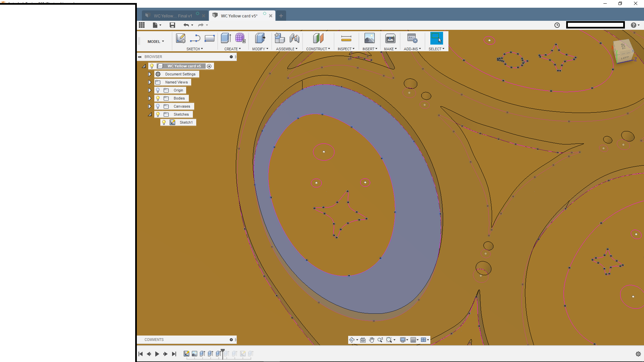
Task: Toggle visibility bulb of Origin folder
Action: (158, 90)
